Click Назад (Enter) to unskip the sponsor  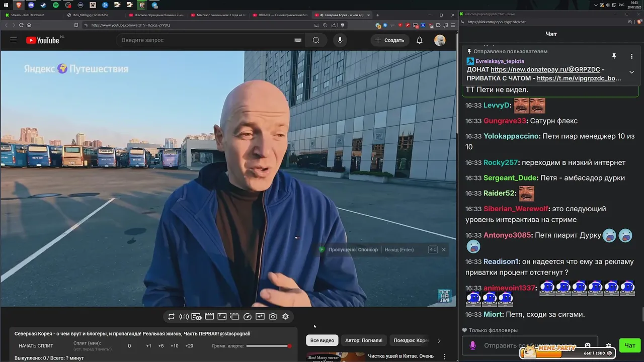[x=399, y=249]
